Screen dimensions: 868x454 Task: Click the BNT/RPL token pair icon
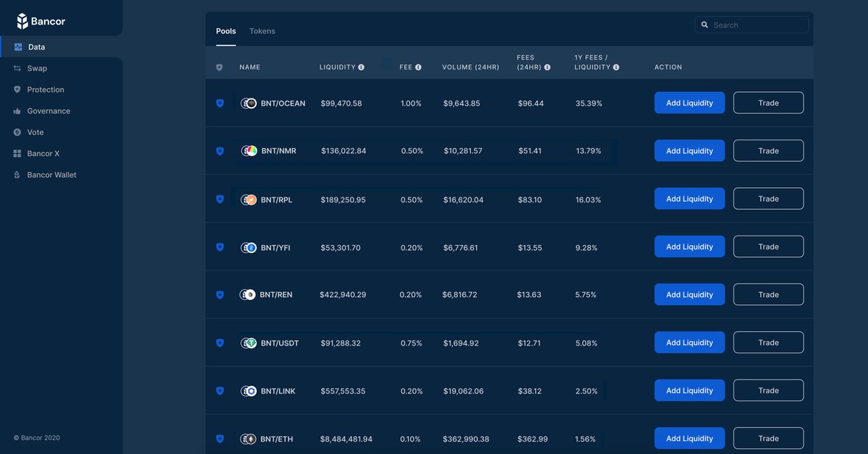249,200
